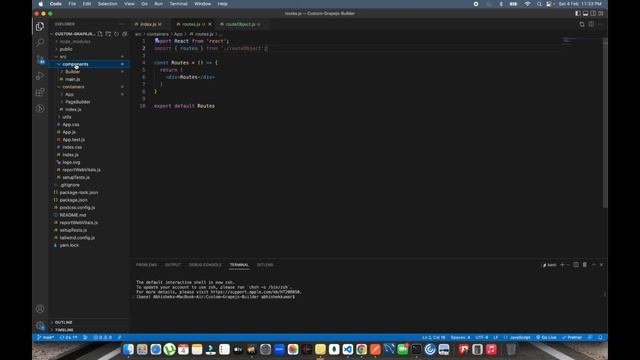Open the Accounts icon in the activity bar
The height and width of the screenshot is (360, 640).
click(40, 309)
